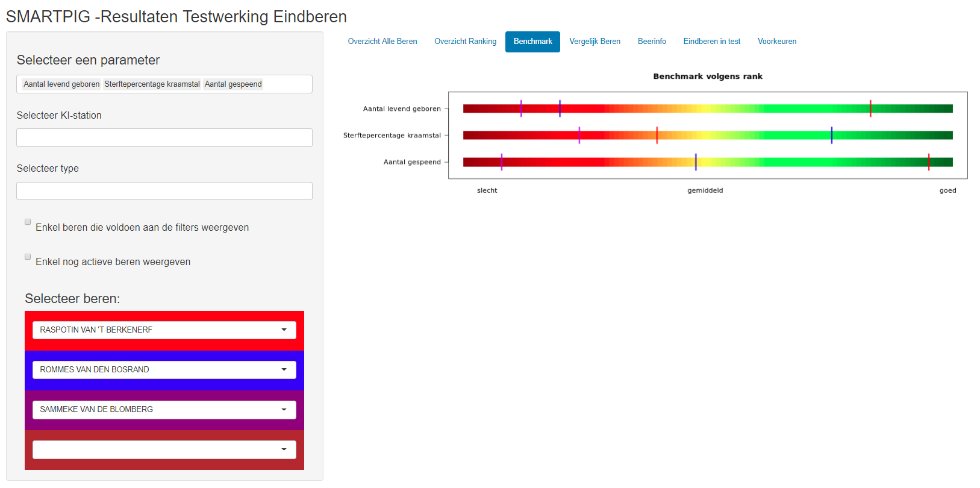Open the SAMMEKE VAN DE BLOMBERG dropdown
980x488 pixels.
pos(164,410)
